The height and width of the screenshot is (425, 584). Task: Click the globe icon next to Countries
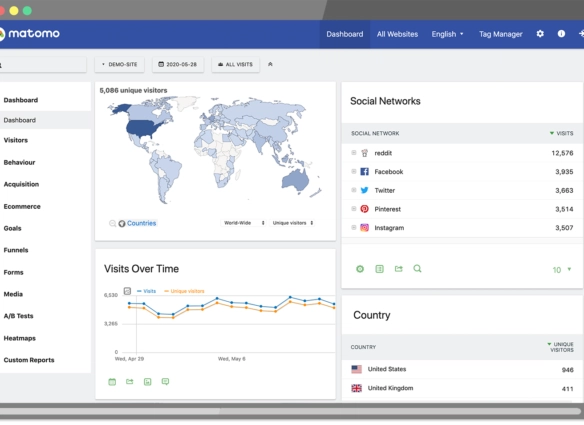122,223
